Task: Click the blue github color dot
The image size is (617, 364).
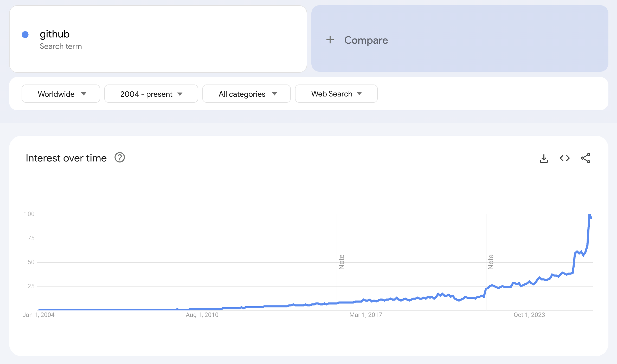Action: pyautogui.click(x=25, y=35)
